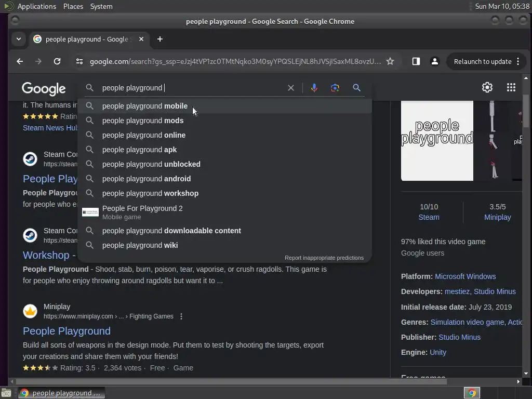The image size is (532, 399).
Task: Open the Miniplay rating link in knowledge panel
Action: point(497,217)
